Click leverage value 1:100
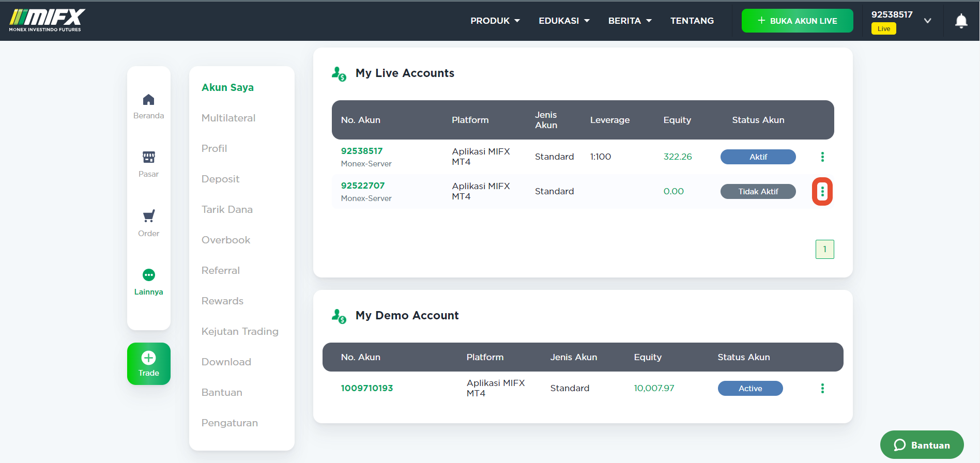The image size is (980, 463). click(601, 157)
